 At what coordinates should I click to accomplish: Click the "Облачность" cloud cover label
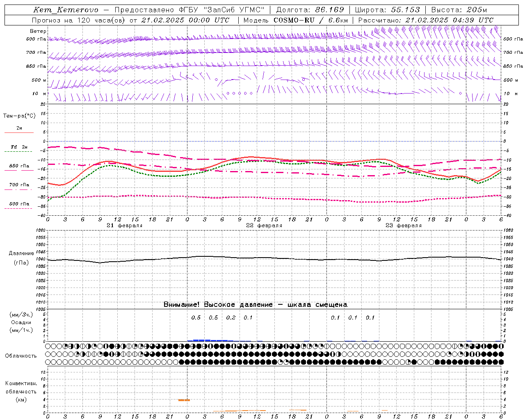pos(21,356)
